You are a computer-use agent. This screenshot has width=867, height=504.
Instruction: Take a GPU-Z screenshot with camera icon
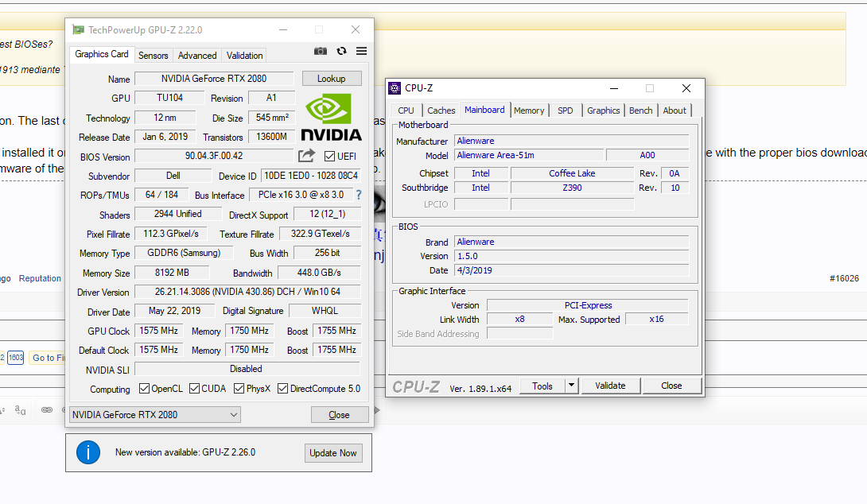320,51
